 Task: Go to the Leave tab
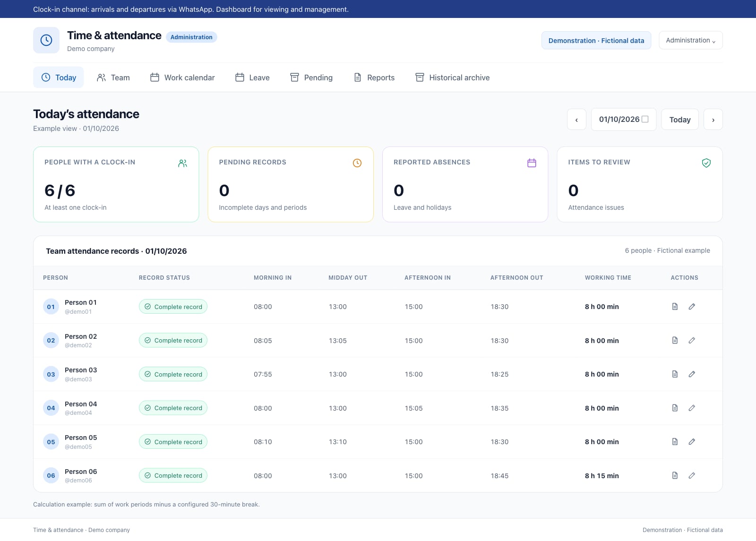(x=252, y=77)
